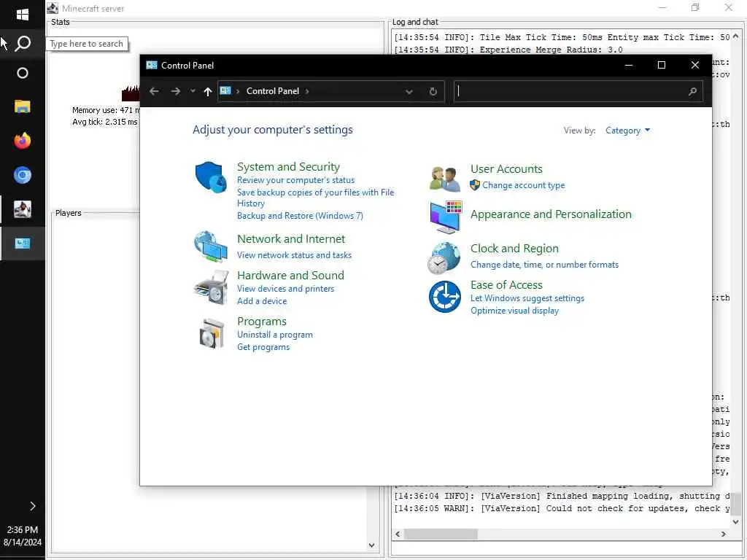Open Hardware and Sound category
This screenshot has width=747, height=560.
point(290,275)
